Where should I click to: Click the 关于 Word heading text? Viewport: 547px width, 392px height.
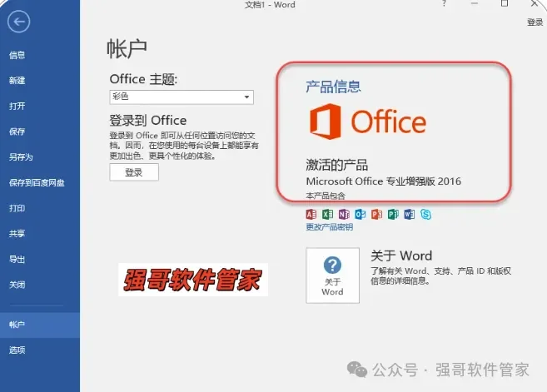[x=401, y=256]
